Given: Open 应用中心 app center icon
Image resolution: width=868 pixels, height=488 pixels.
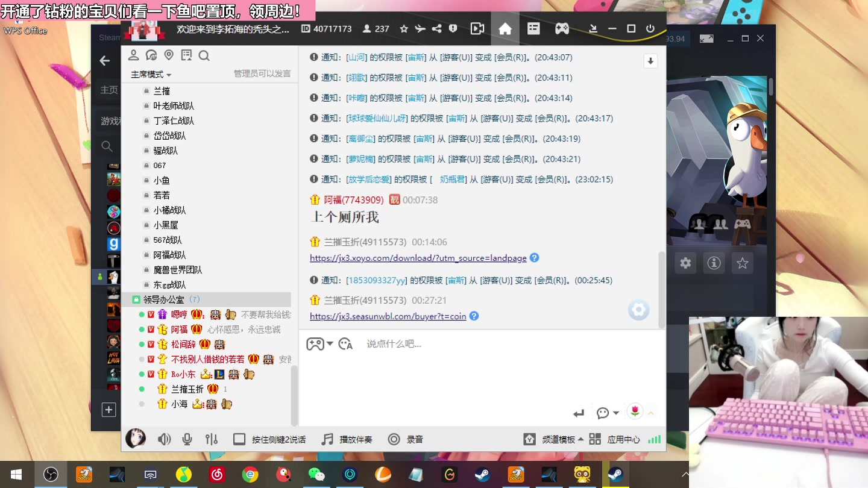Looking at the screenshot, I should point(594,439).
